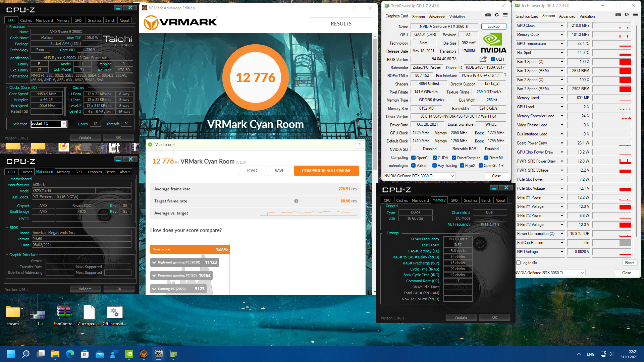Image resolution: width=644 pixels, height=362 pixels.
Task: Open File Explorer from taskbar
Action: pos(55,354)
